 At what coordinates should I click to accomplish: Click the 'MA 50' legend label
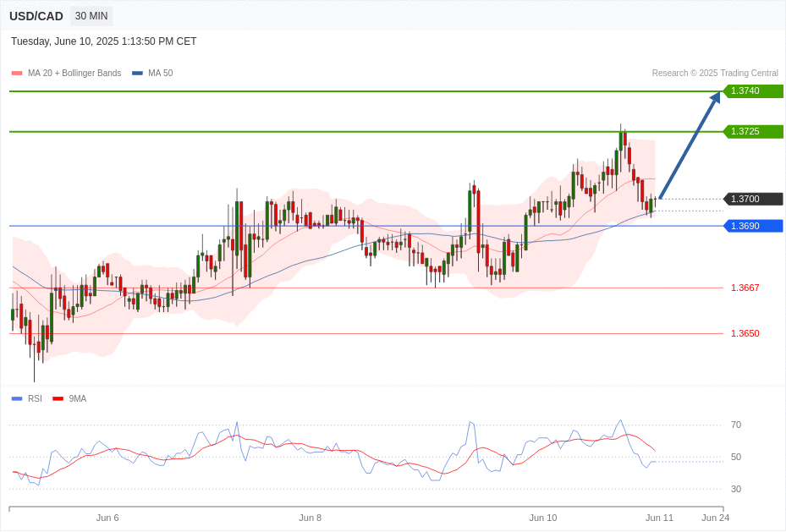click(161, 73)
